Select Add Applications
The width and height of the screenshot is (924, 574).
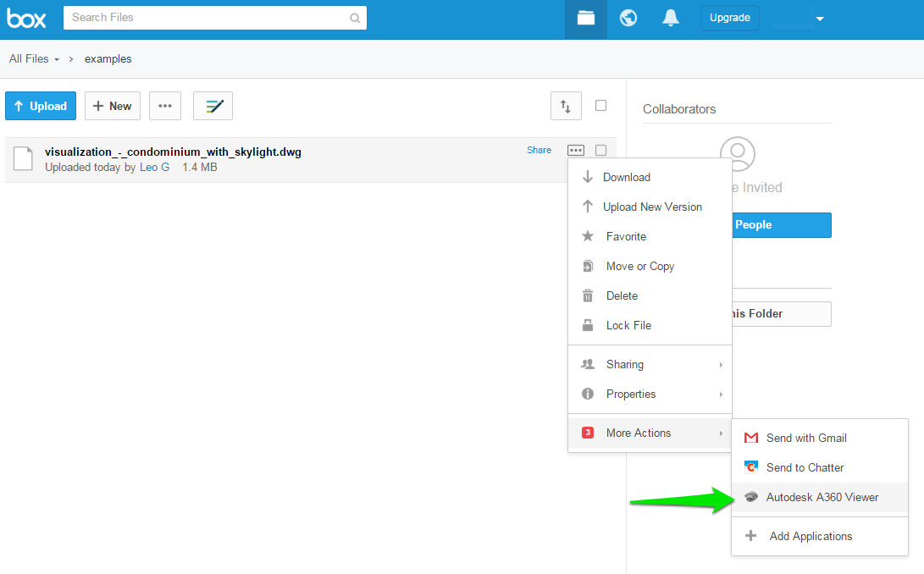pos(820,536)
